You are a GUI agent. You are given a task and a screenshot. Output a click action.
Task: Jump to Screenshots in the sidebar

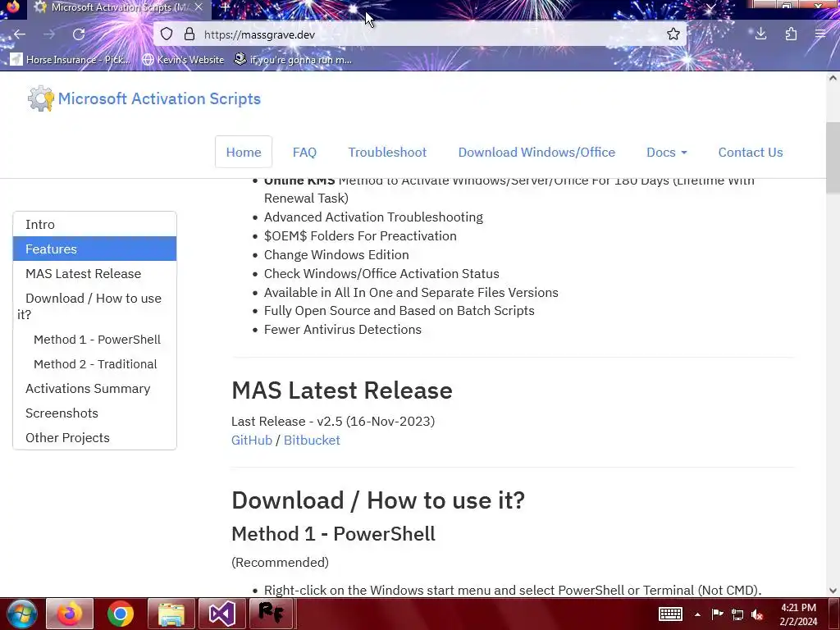click(95, 413)
